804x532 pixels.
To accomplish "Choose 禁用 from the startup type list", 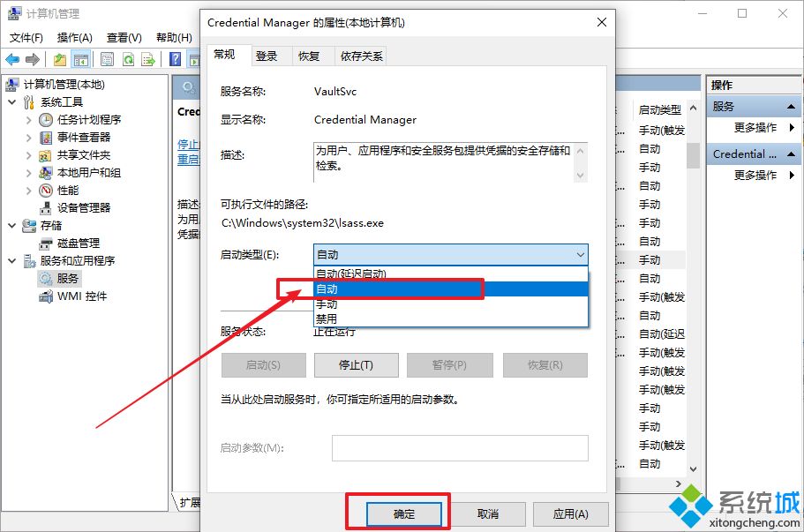I will click(x=451, y=318).
